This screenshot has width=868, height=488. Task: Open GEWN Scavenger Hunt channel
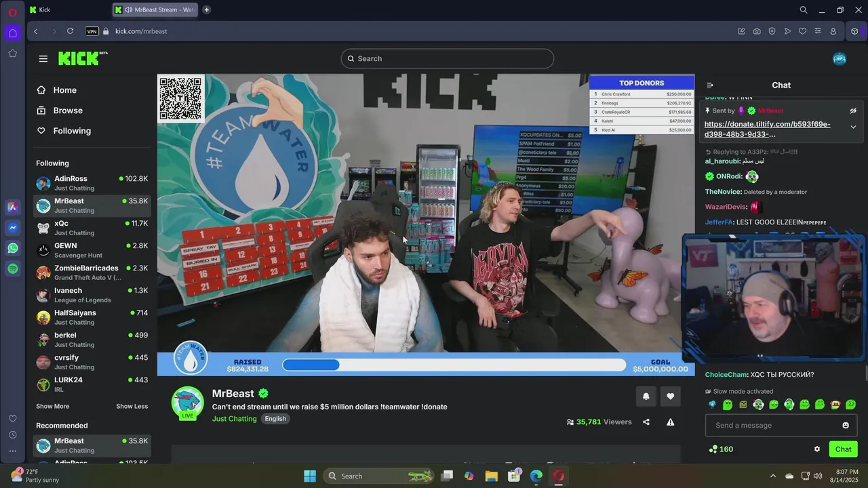coord(92,250)
